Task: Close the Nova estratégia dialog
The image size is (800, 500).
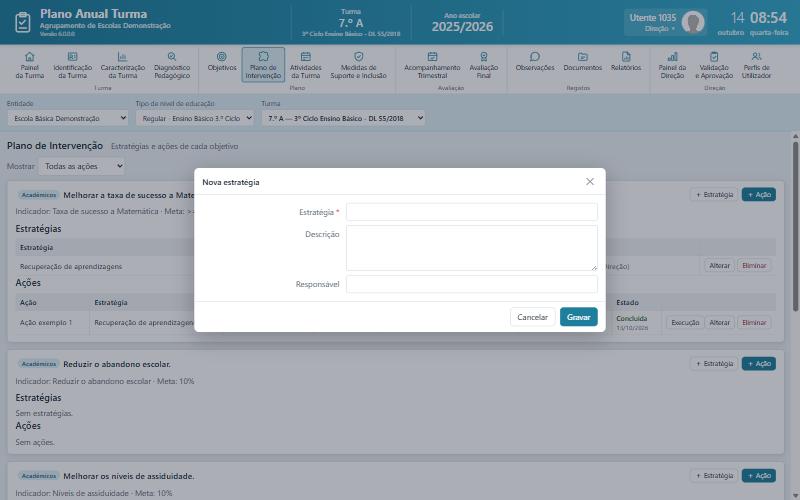Action: click(x=590, y=182)
